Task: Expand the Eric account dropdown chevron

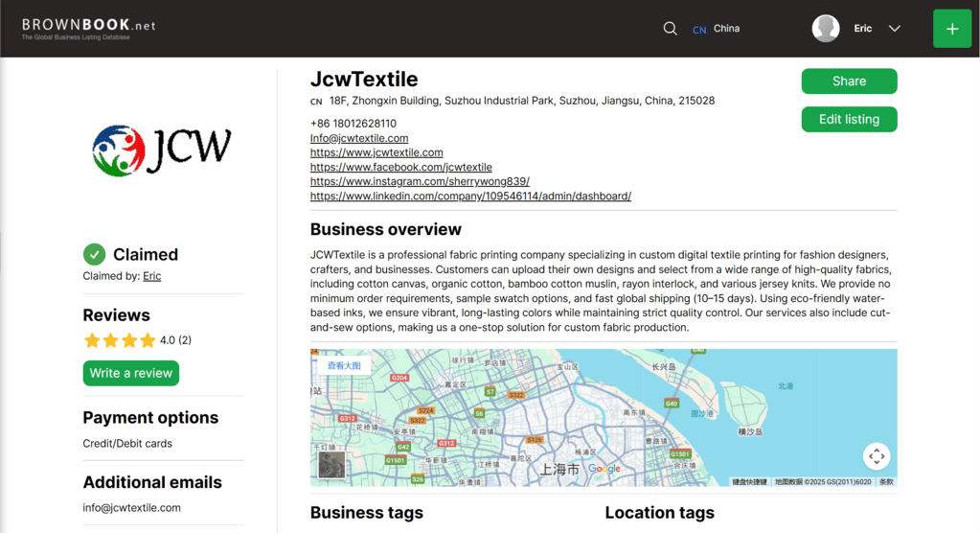Action: (x=895, y=29)
